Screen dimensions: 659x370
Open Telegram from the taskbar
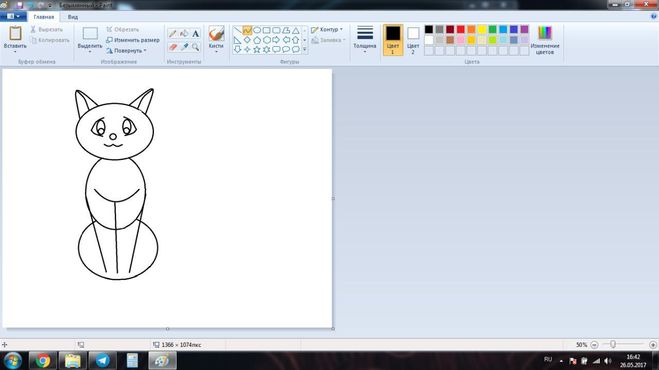(x=103, y=361)
